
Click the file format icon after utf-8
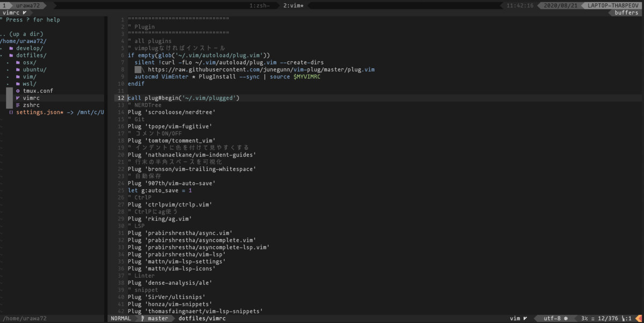pyautogui.click(x=566, y=319)
